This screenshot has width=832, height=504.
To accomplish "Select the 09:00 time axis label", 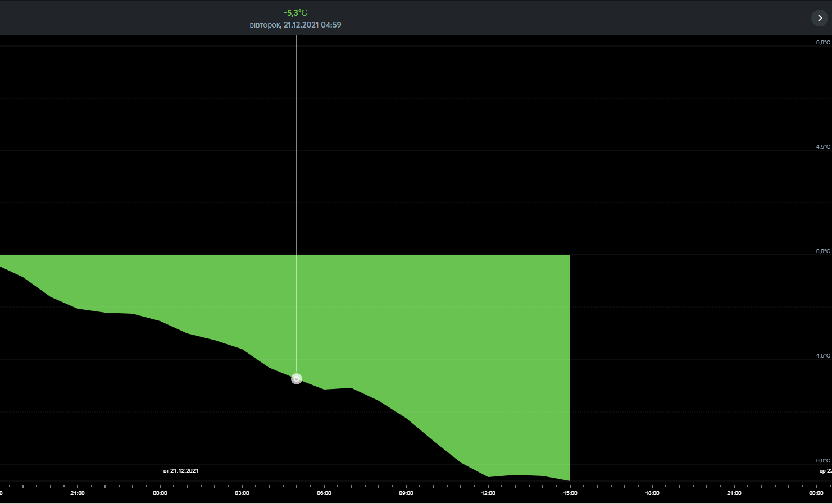I will (x=406, y=493).
